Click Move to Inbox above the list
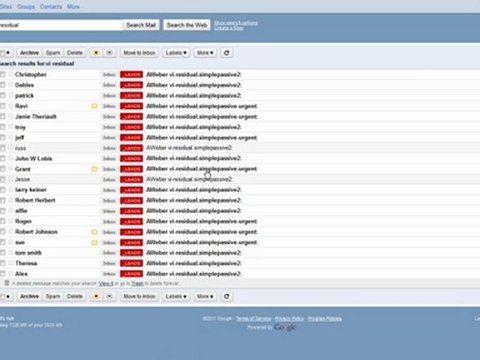Viewport: 480px width, 360px height. tap(139, 53)
